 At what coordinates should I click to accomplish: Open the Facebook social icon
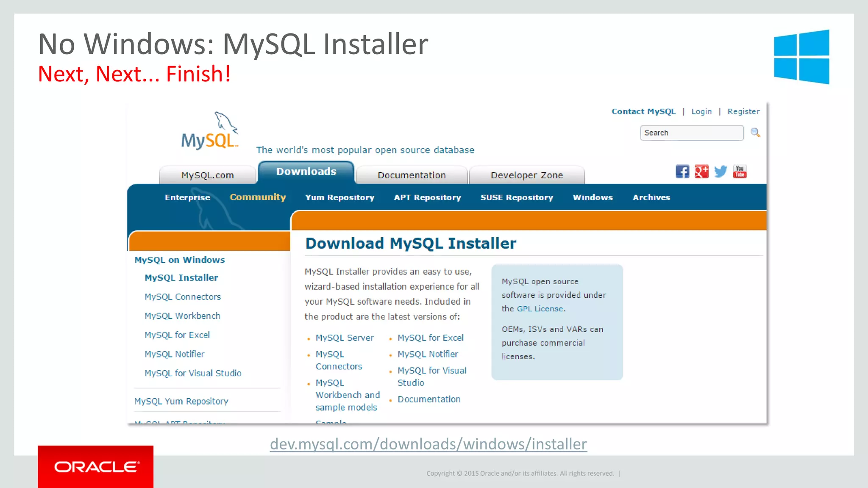point(682,172)
